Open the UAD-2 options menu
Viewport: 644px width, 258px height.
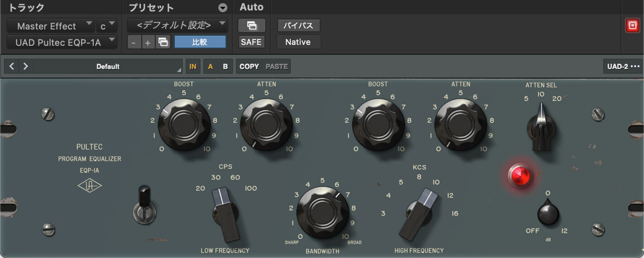623,66
